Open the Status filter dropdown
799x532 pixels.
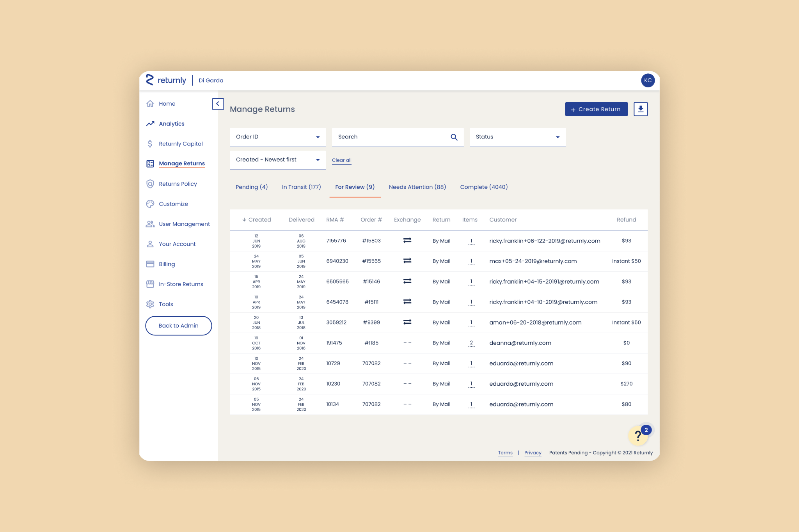[517, 137]
